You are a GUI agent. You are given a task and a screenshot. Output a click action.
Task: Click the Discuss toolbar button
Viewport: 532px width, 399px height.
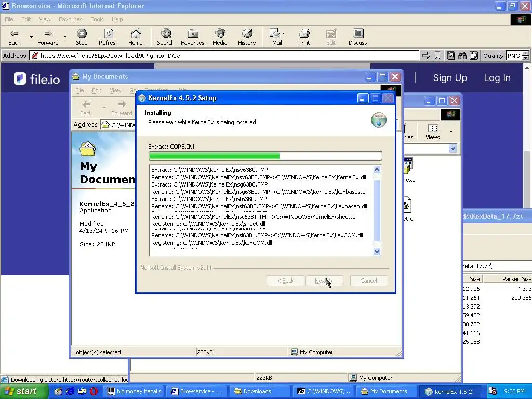tap(357, 37)
